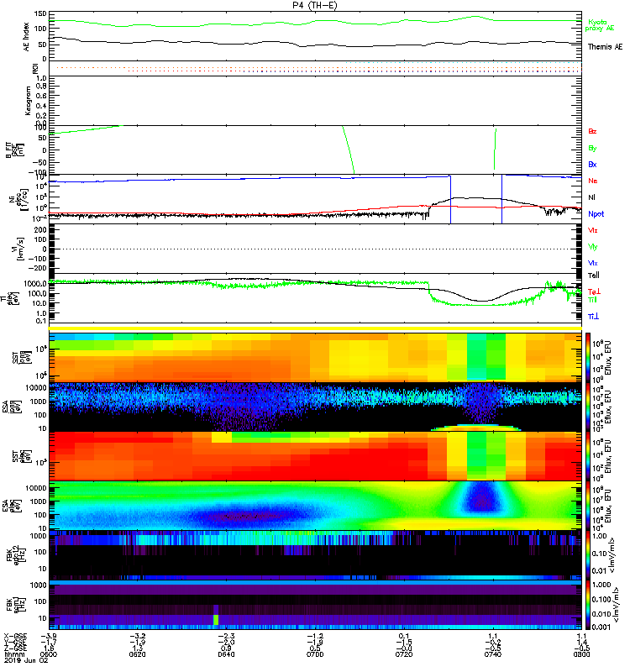Select the green Kyoto proxy AE legend label

click(599, 25)
